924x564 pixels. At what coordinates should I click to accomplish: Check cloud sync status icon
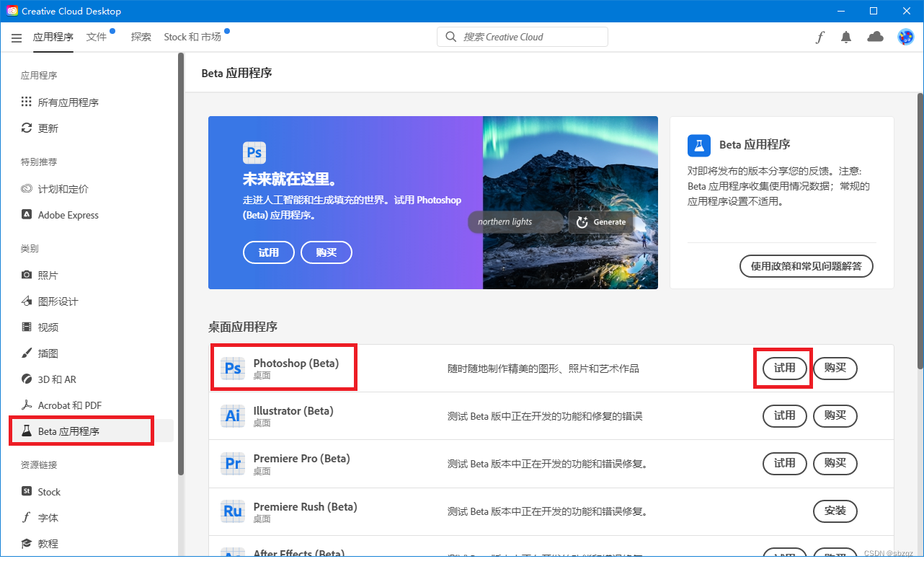pos(875,37)
